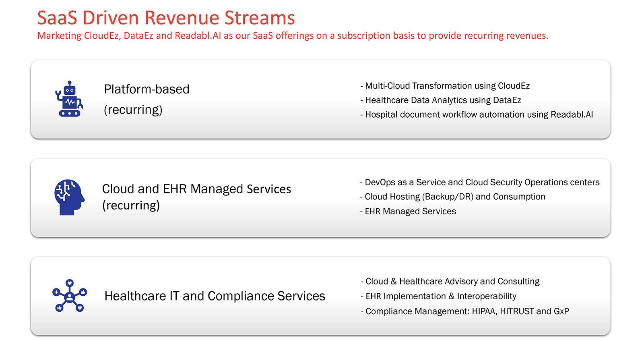Click the red subtitle about SaaS offerings
644x340 pixels.
293,36
